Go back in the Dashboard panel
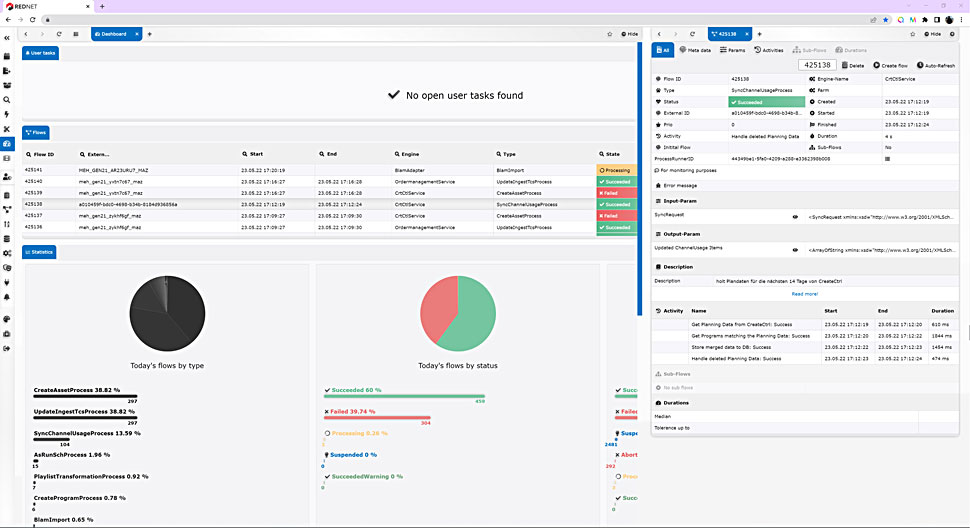This screenshot has width=970, height=528. point(26,34)
